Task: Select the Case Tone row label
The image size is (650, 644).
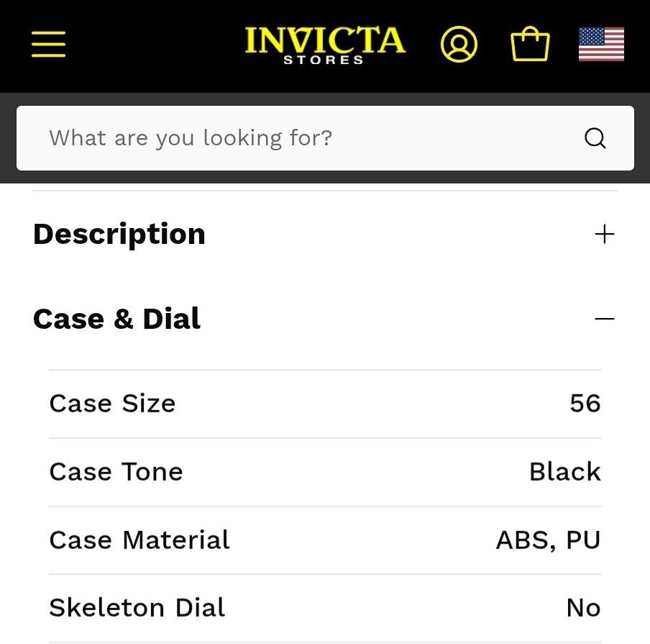Action: coord(116,472)
